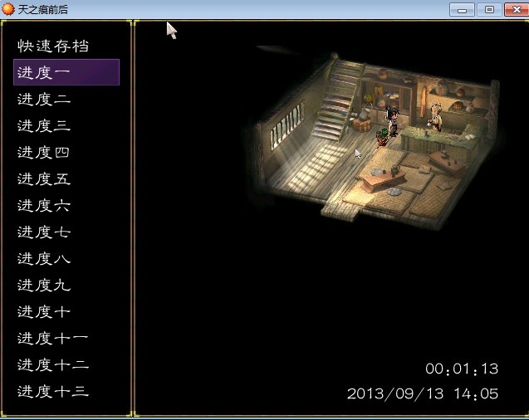Choose save slot 进度十
Viewport: 529px width, 420px height.
click(x=44, y=312)
